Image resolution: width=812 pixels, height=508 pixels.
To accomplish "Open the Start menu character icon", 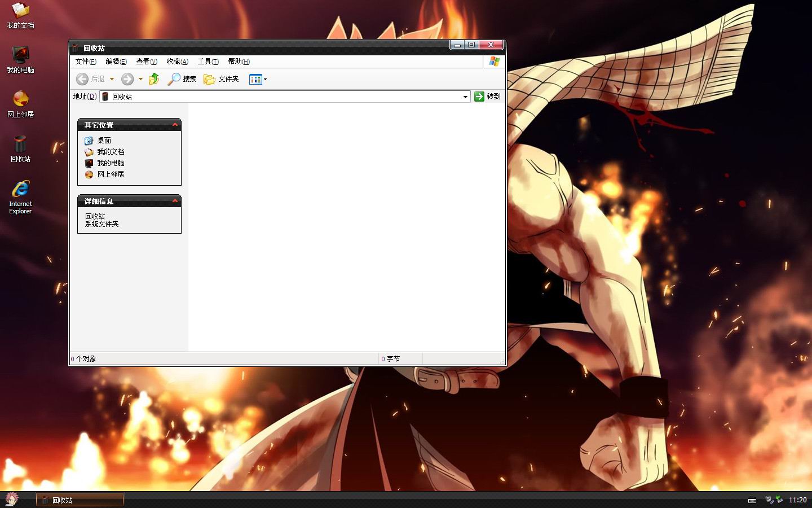I will (11, 499).
